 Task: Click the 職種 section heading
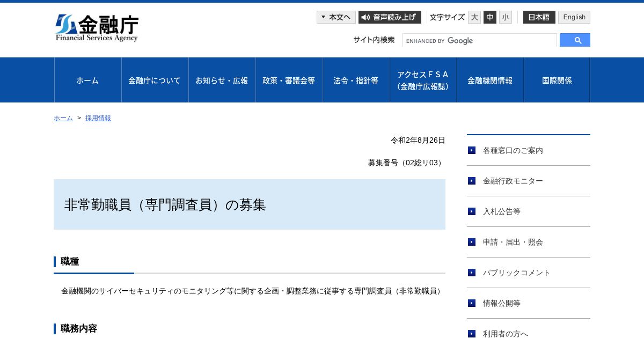click(x=70, y=262)
